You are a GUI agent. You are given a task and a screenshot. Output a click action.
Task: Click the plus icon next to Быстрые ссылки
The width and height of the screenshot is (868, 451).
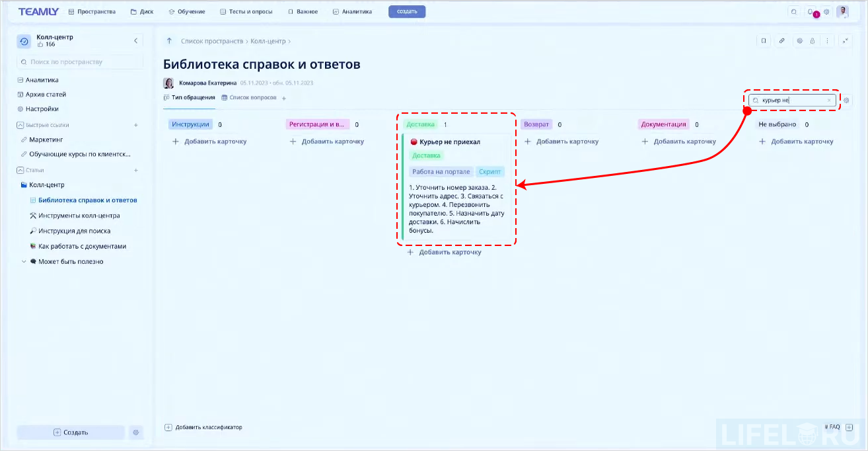click(136, 124)
